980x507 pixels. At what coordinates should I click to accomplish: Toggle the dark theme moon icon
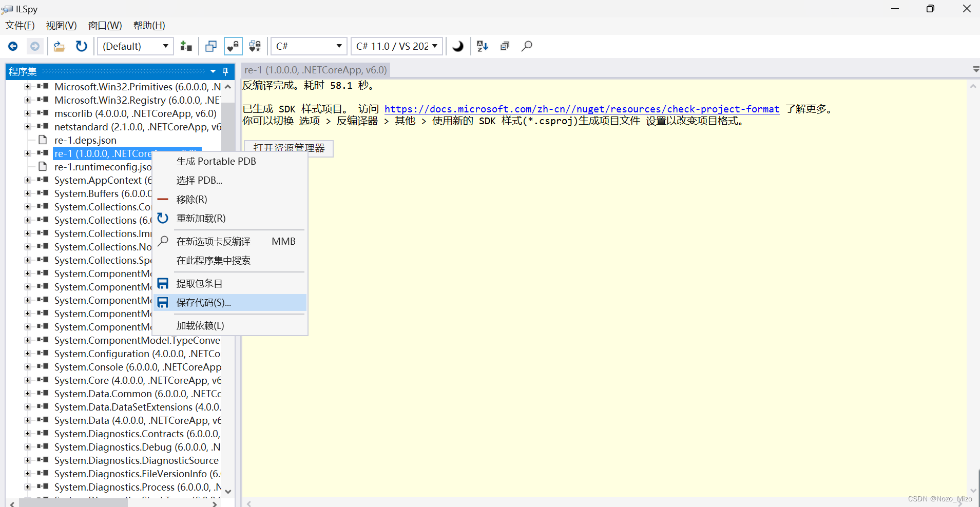click(458, 46)
